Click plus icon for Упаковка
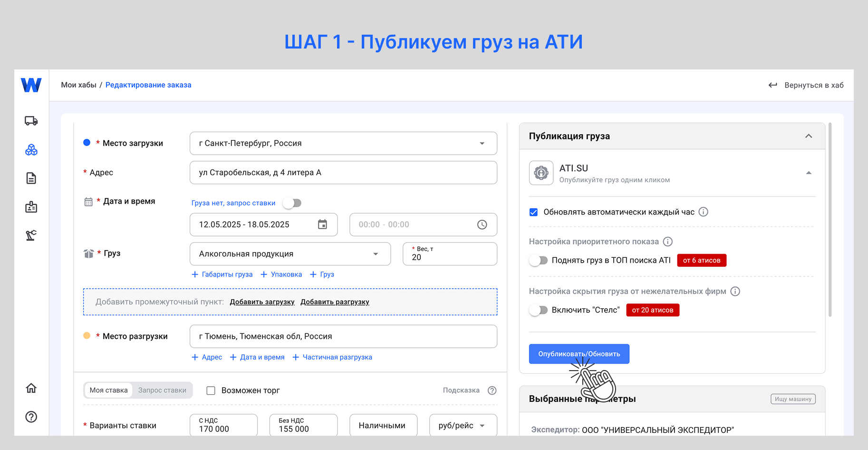The height and width of the screenshot is (450, 868). coord(264,274)
